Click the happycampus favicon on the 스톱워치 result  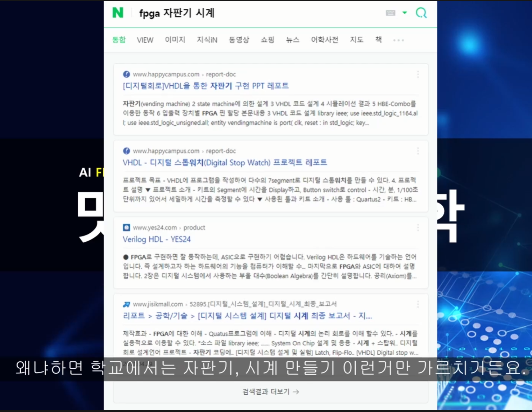pyautogui.click(x=126, y=151)
